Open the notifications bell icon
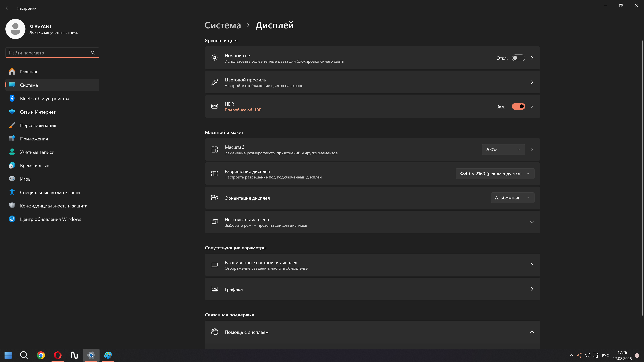 point(637,355)
